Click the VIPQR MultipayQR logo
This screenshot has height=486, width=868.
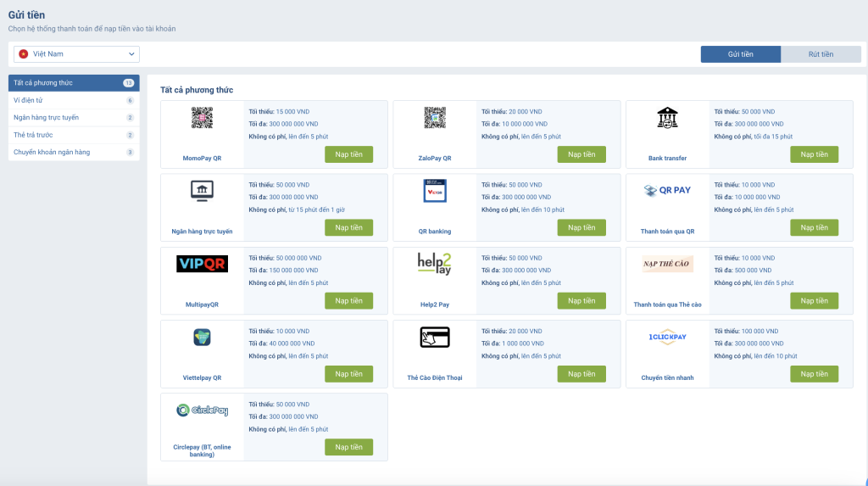pyautogui.click(x=202, y=264)
